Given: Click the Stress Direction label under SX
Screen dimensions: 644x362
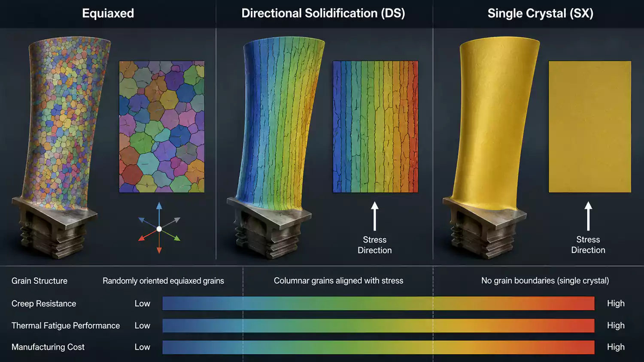Looking at the screenshot, I should pos(588,245).
